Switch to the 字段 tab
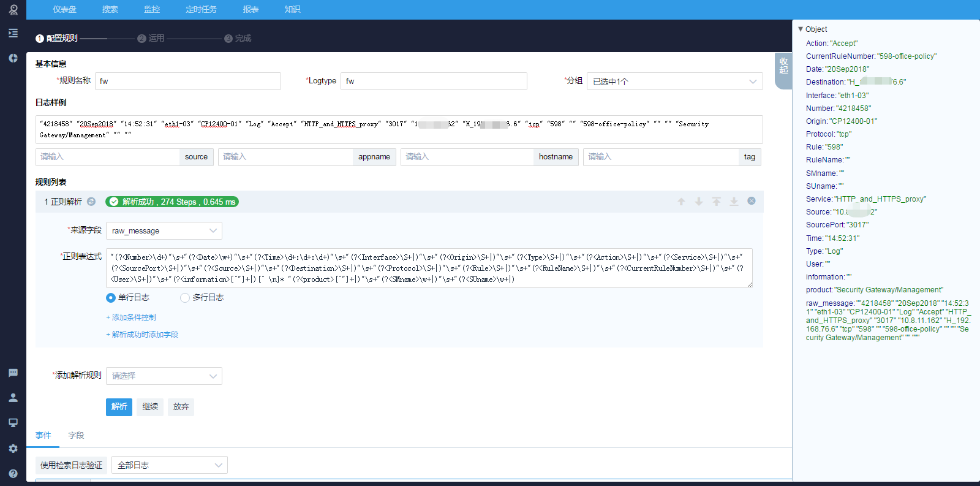The width and height of the screenshot is (980, 486). point(76,435)
